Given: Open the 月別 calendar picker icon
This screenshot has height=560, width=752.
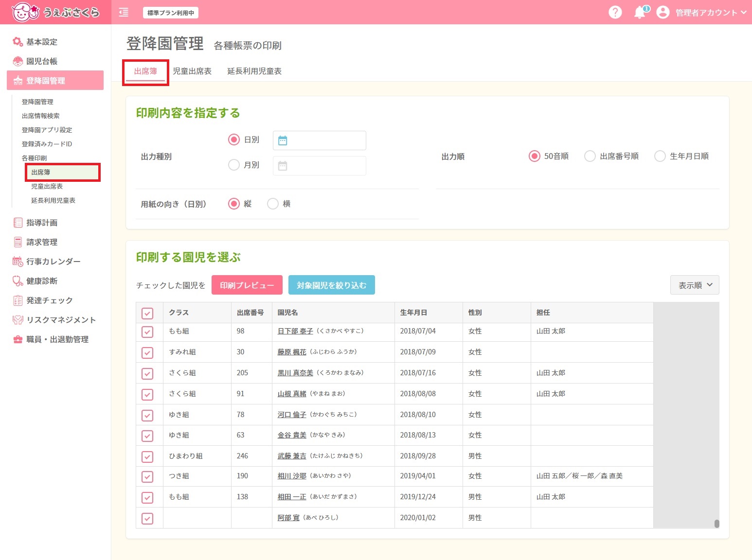Looking at the screenshot, I should pos(283,166).
